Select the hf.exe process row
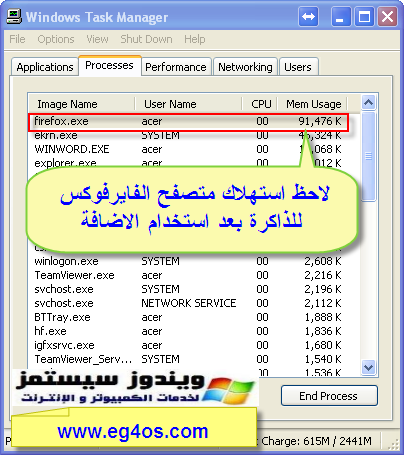This screenshot has height=455, width=404. point(188,331)
